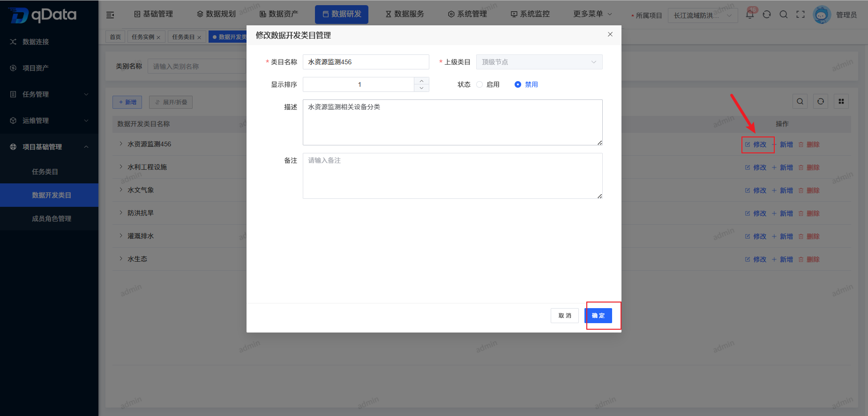Open the 系统管理 top menu
The image size is (868, 416).
[x=467, y=14]
